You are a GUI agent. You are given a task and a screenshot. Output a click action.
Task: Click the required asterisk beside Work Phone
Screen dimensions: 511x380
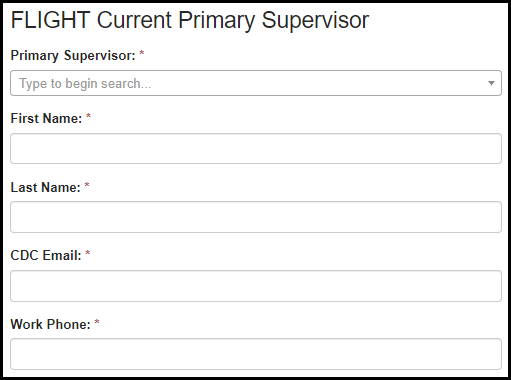(x=97, y=322)
